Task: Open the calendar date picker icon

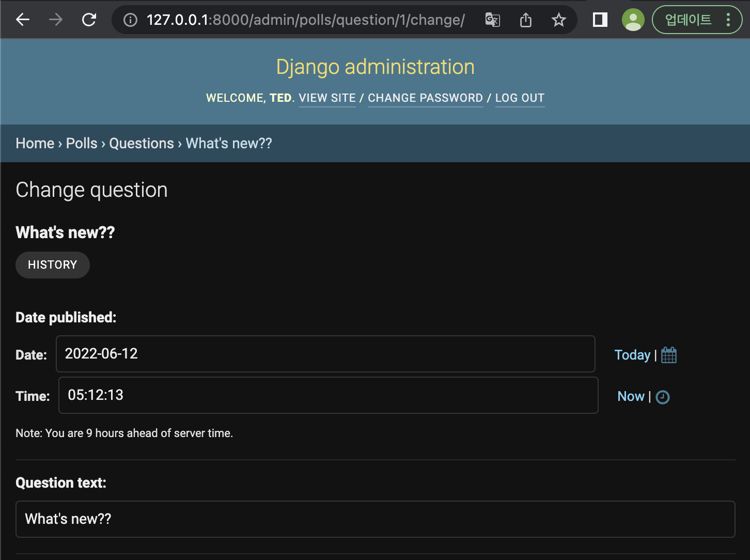Action: pyautogui.click(x=669, y=355)
